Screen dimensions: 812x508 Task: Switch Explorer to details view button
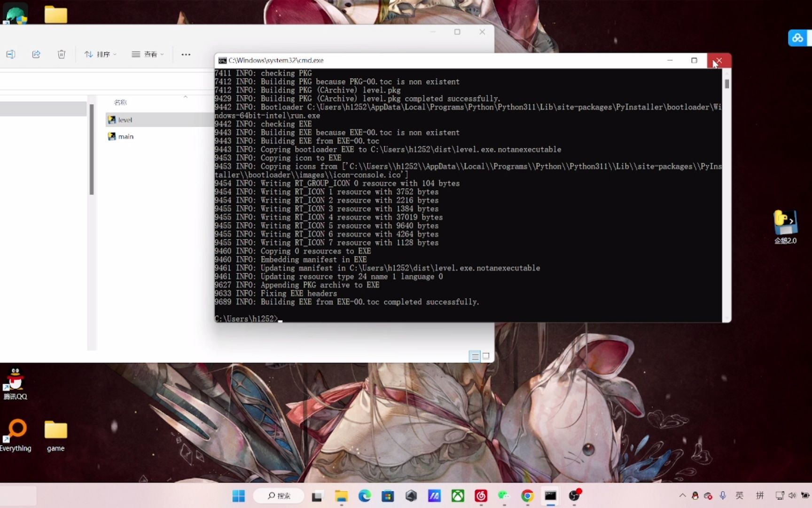pyautogui.click(x=475, y=357)
